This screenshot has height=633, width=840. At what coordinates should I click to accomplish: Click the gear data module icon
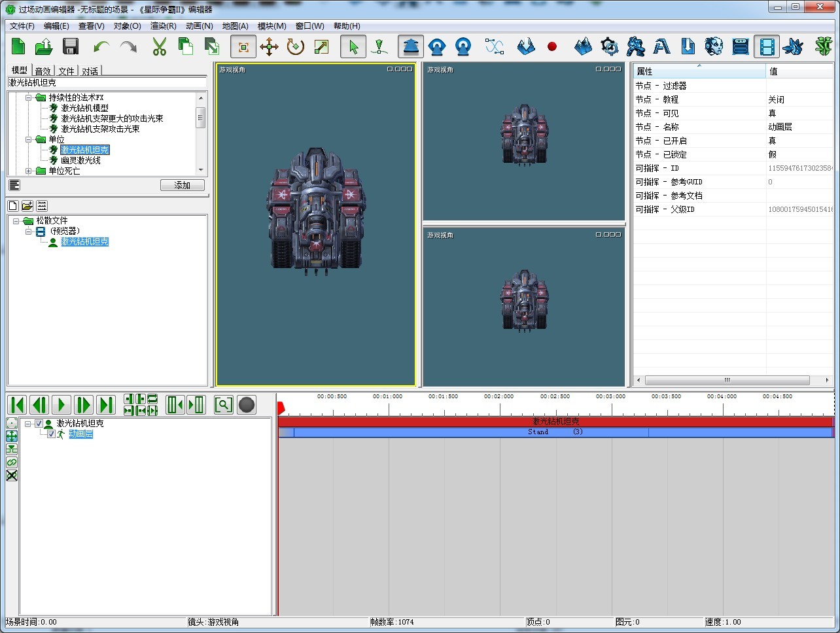tap(609, 46)
